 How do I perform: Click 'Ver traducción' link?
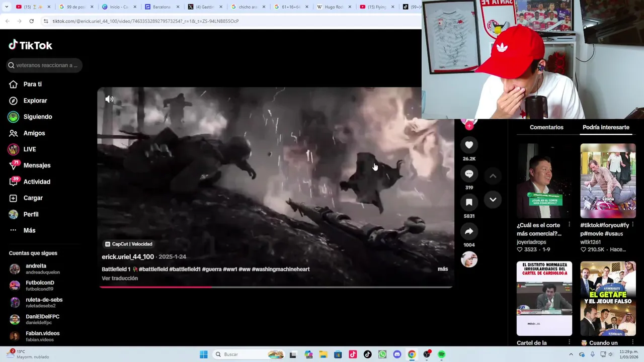tap(120, 279)
